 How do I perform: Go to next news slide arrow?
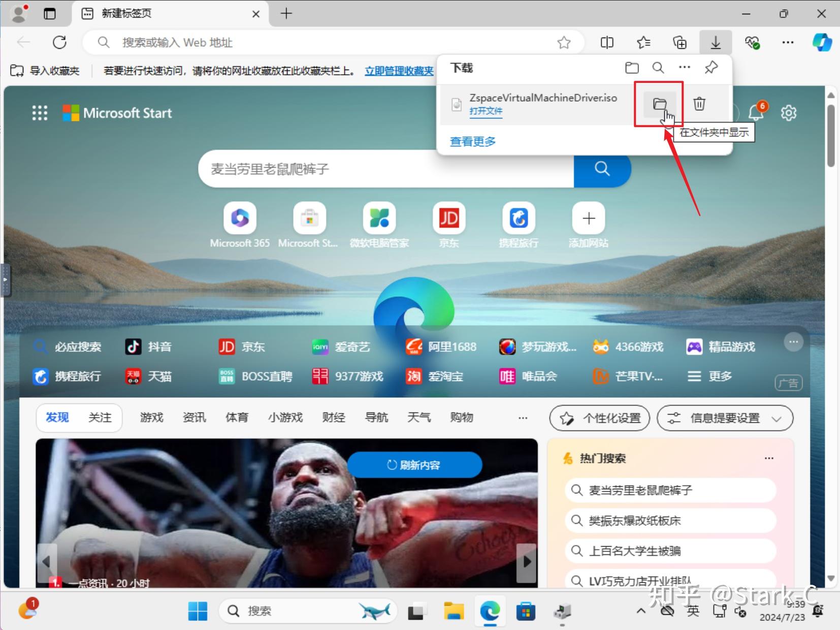click(x=527, y=562)
